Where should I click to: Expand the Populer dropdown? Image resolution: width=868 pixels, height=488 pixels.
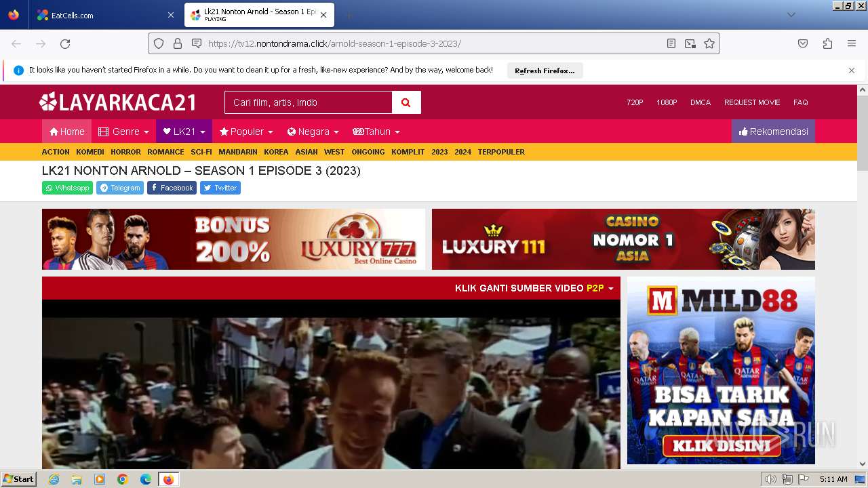click(246, 131)
